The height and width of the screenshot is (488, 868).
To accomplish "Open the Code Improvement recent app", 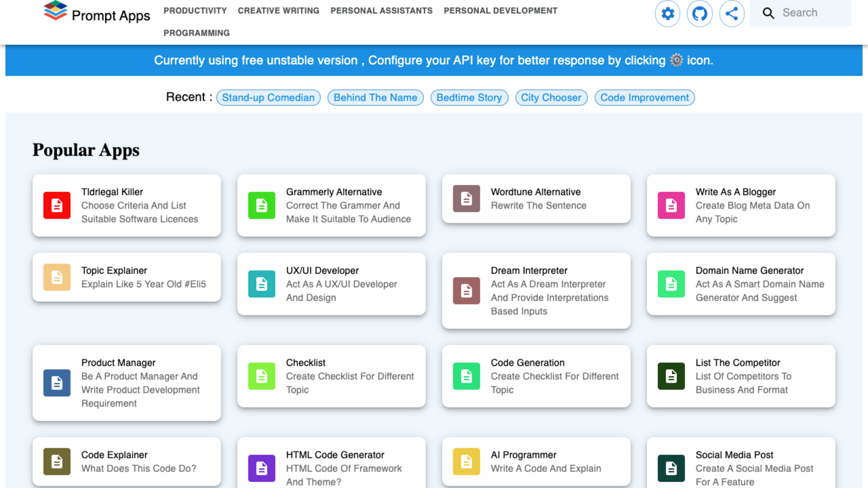I will point(644,97).
